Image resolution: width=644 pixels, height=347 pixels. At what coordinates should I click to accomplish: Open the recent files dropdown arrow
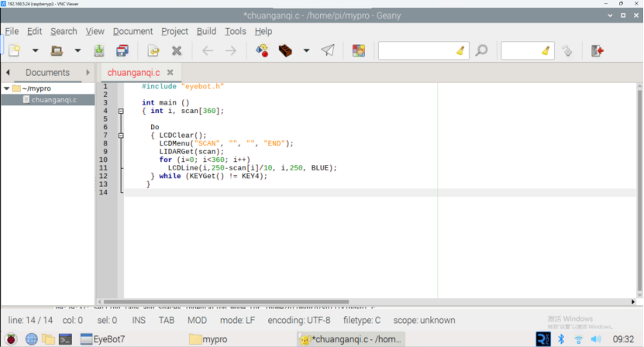(77, 50)
